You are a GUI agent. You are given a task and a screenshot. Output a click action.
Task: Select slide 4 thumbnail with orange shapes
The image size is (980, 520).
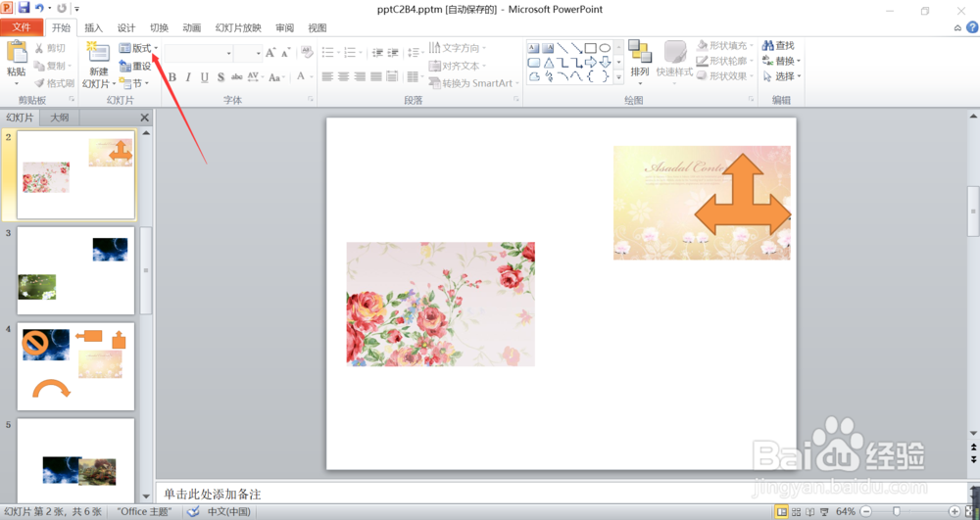click(75, 366)
